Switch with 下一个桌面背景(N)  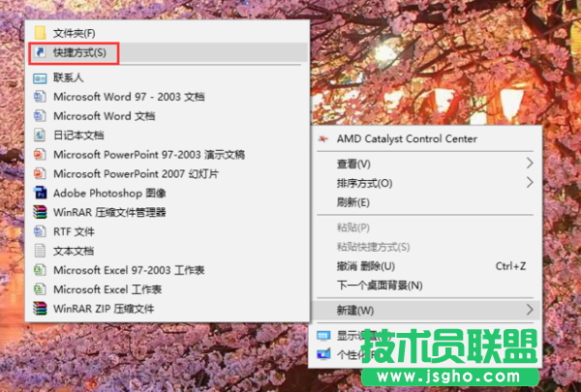tap(425, 285)
